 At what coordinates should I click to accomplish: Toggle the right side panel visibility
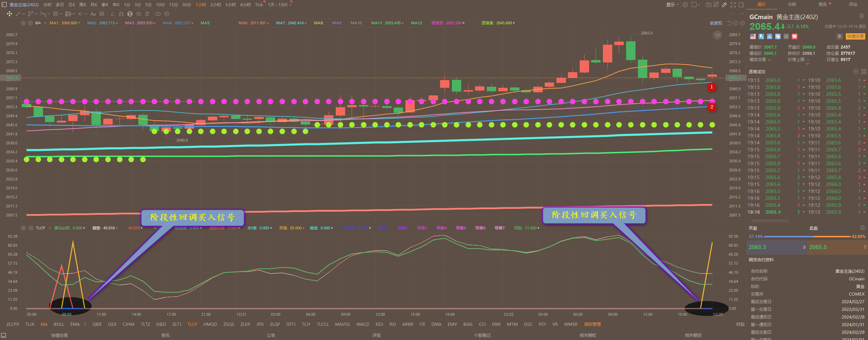[x=741, y=5]
